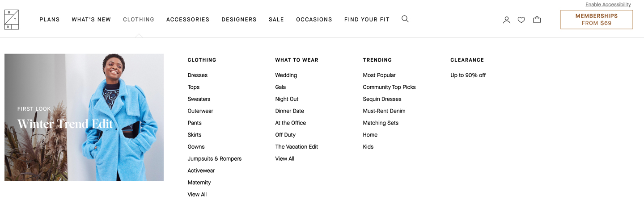Click Memberships from $69 button
644x200 pixels.
tap(596, 20)
